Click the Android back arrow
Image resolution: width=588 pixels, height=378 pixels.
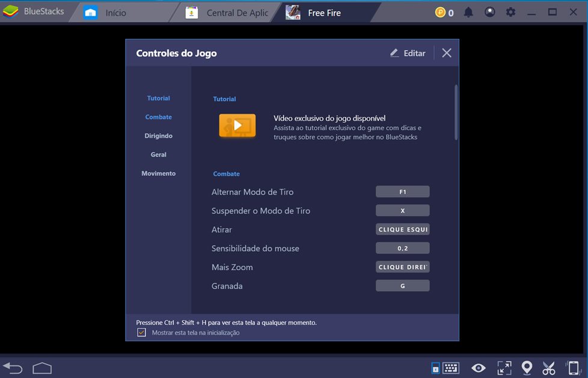[x=13, y=368]
